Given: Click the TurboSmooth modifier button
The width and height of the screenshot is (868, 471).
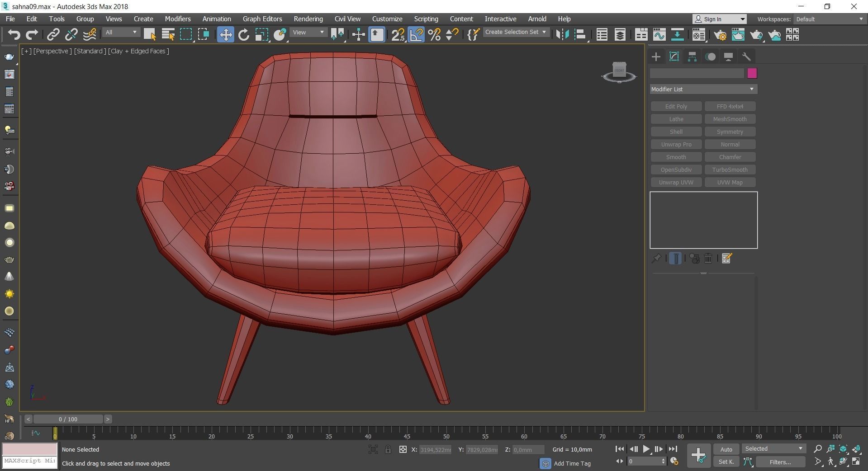Looking at the screenshot, I should 730,170.
